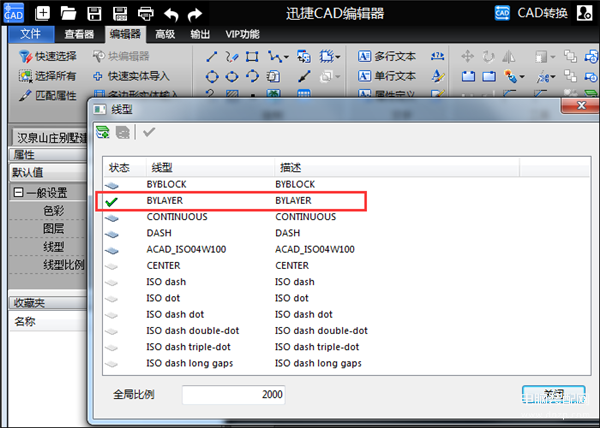Select the ACAD_ISO04W100 linetype row

click(x=346, y=249)
